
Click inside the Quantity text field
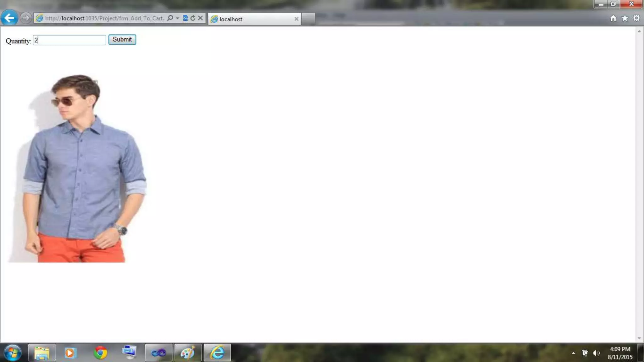coord(69,40)
